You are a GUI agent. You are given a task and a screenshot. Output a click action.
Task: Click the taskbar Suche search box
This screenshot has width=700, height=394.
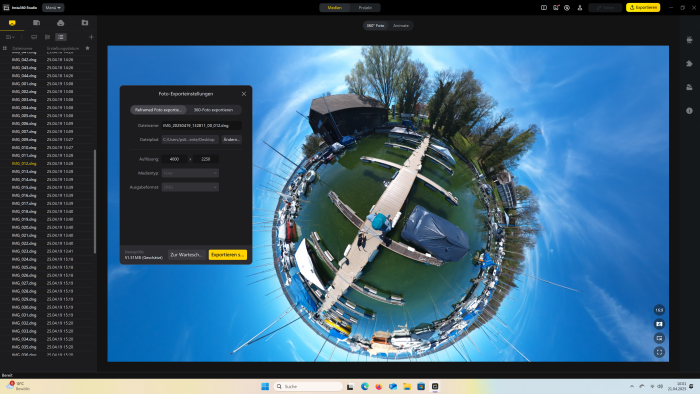(x=308, y=386)
